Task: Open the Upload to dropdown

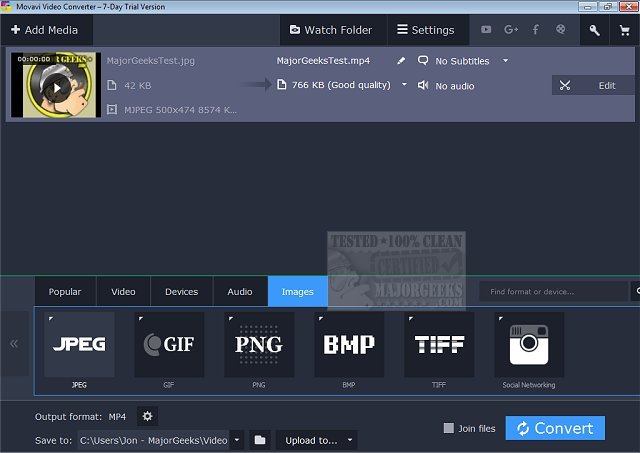Action: [x=317, y=440]
